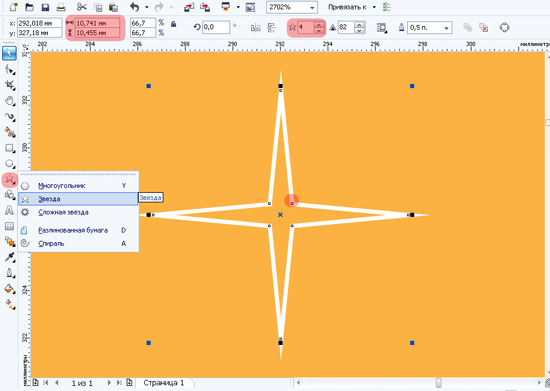Choose Разлинованная бумага from the flyout

click(x=79, y=230)
